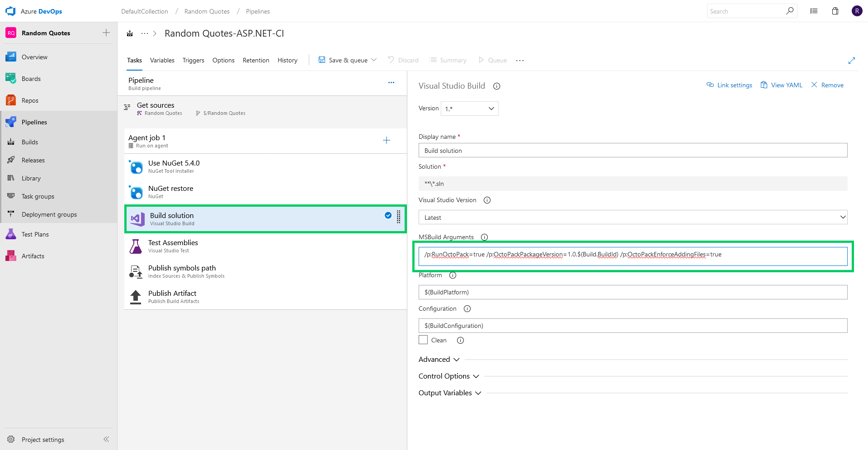Screen dimensions: 868x450
Task: Click the Platform input field
Action: click(x=633, y=292)
